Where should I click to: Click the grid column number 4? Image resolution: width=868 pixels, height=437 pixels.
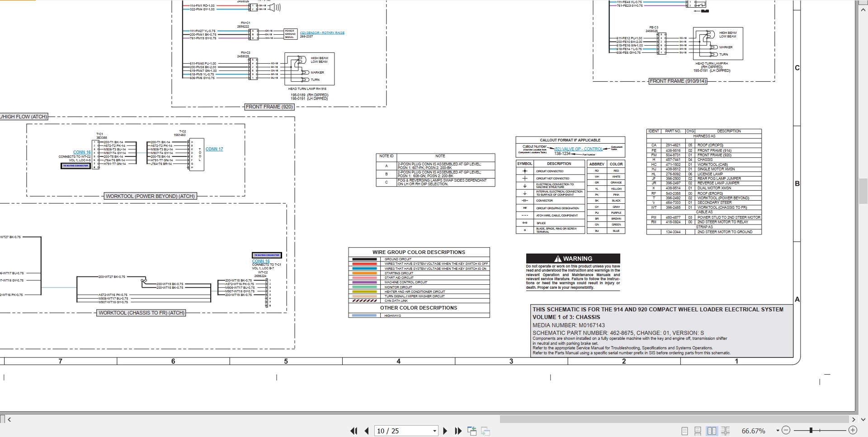click(x=398, y=361)
